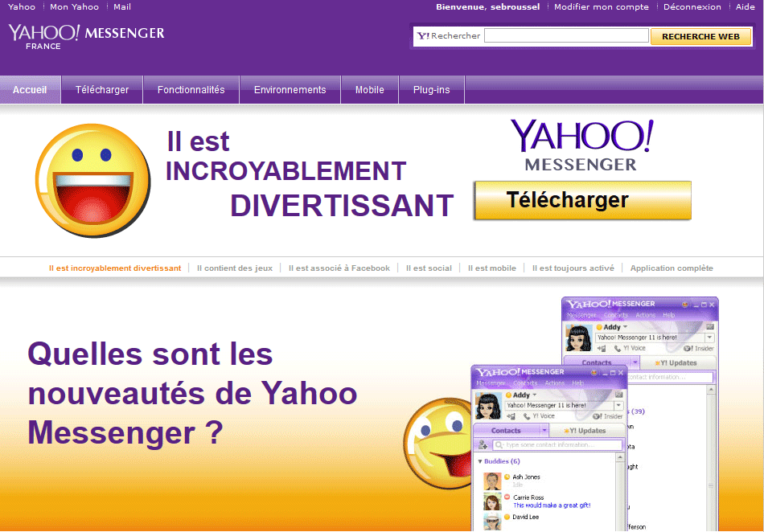Click the Insider icon in front Messenger window
The width and height of the screenshot is (764, 532).
(x=597, y=416)
